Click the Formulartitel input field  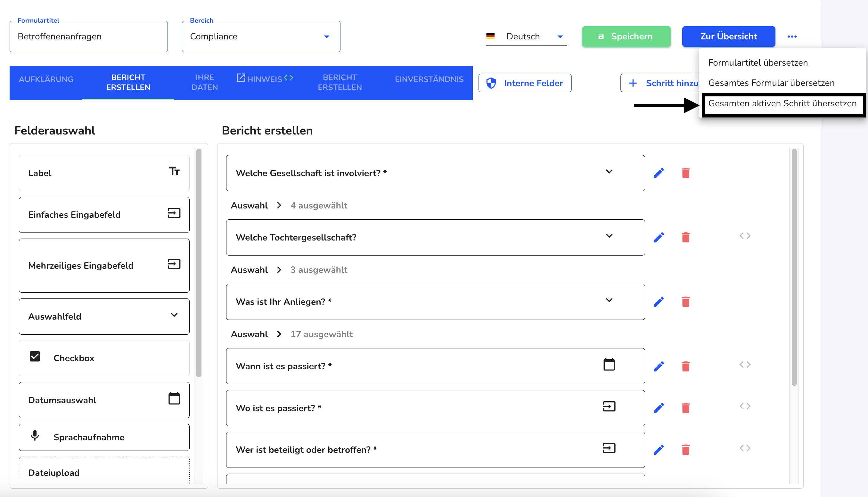pos(89,37)
